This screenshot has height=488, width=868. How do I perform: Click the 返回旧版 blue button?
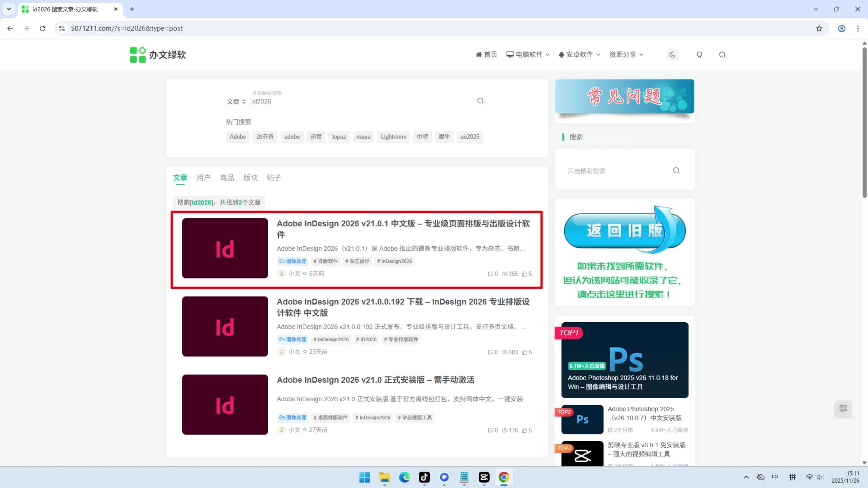coord(624,230)
